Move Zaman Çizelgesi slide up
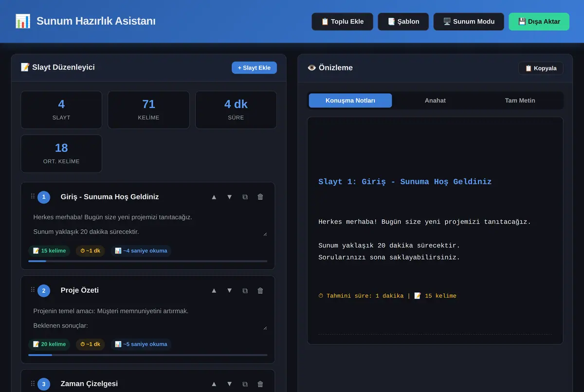The width and height of the screenshot is (584, 392). pyautogui.click(x=214, y=384)
